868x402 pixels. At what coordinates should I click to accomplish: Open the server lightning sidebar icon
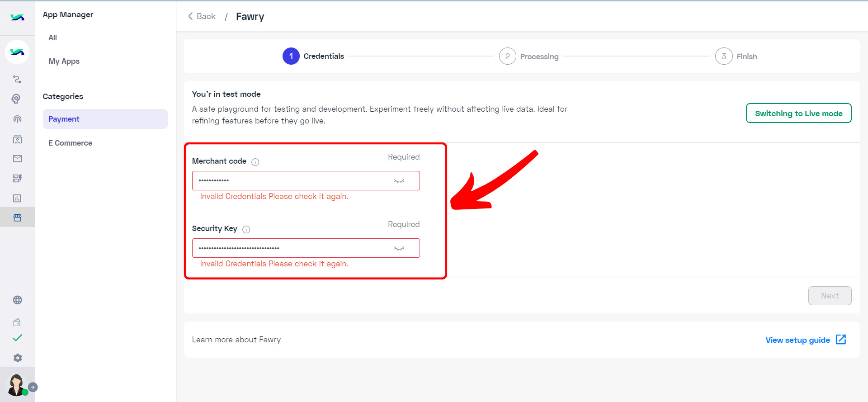(17, 179)
